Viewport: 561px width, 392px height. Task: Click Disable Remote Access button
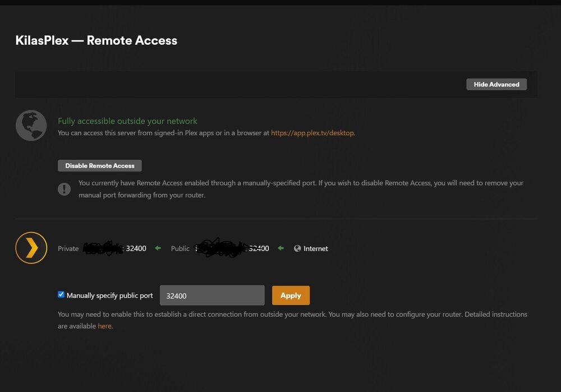click(x=100, y=165)
